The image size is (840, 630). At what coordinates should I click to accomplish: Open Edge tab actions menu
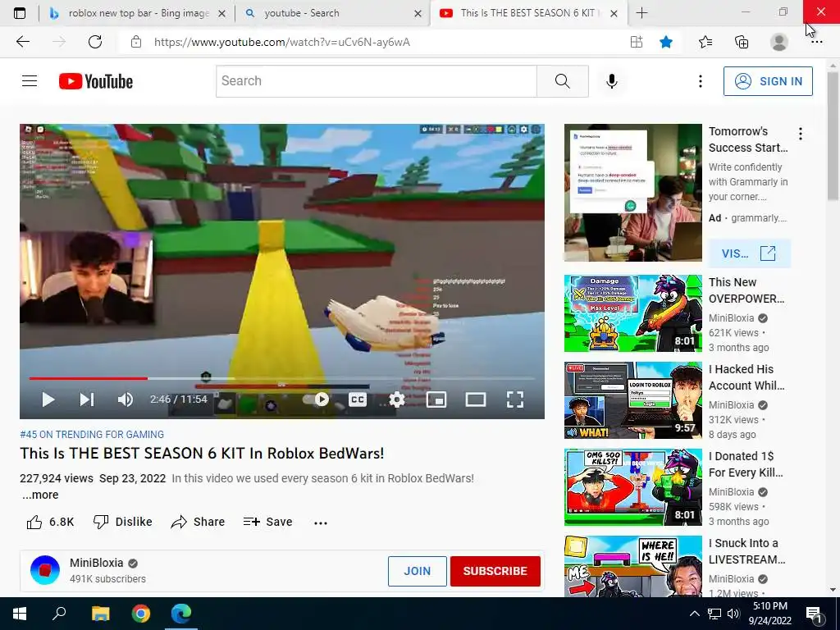[x=20, y=13]
